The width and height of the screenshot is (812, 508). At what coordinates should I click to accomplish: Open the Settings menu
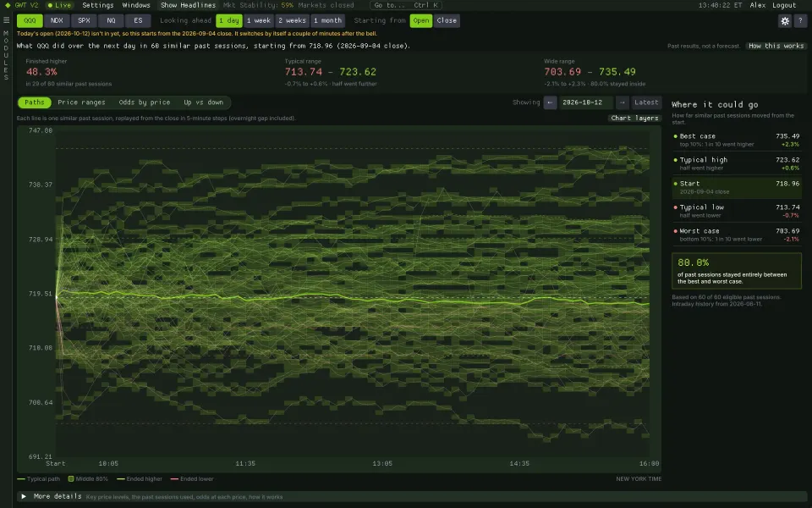coord(98,5)
